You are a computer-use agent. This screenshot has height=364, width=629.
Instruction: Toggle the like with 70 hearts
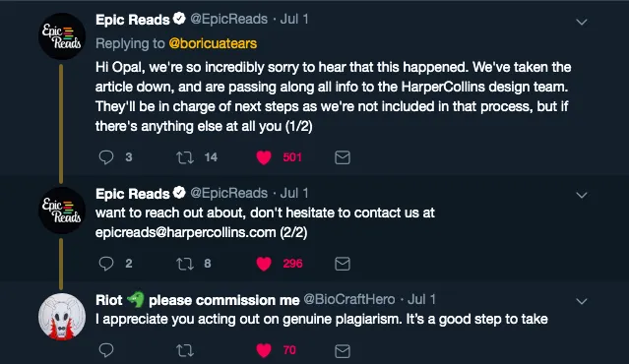click(x=264, y=350)
